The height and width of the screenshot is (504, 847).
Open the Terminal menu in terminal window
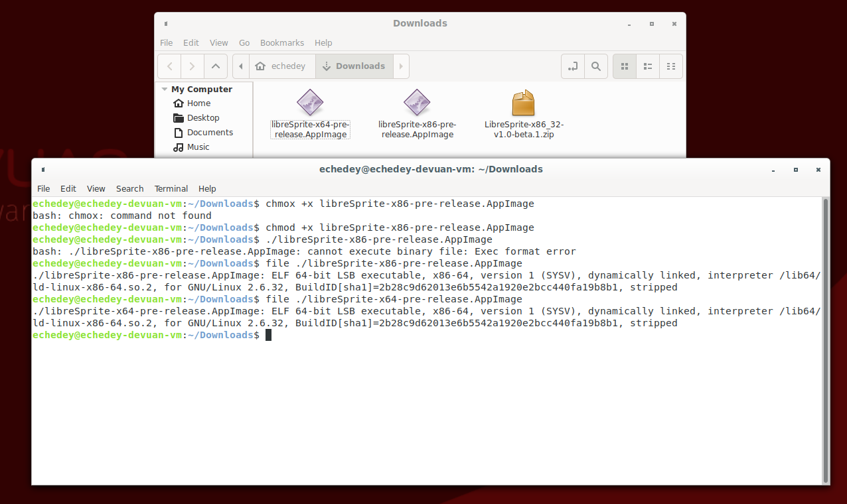(x=171, y=188)
